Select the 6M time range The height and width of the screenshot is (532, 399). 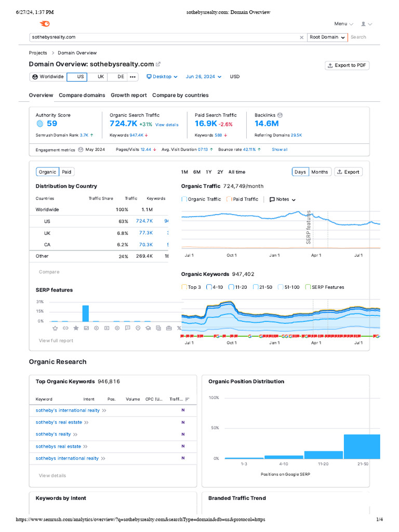tap(196, 172)
